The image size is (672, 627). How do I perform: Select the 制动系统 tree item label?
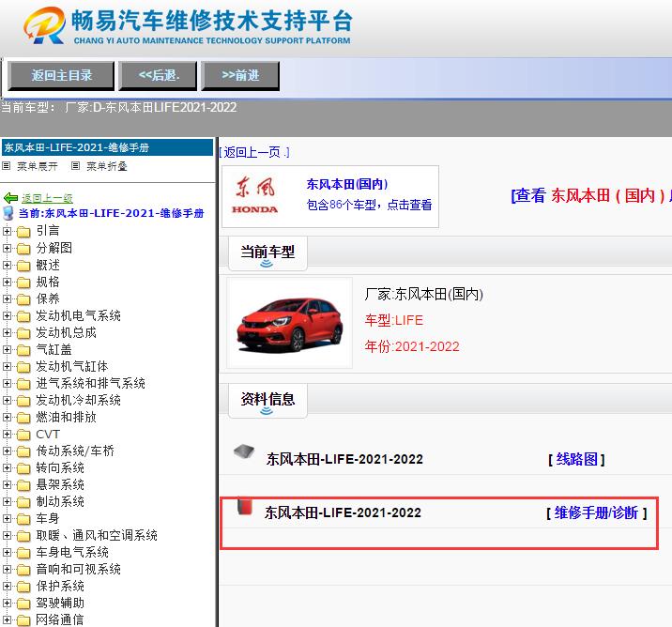tap(60, 501)
